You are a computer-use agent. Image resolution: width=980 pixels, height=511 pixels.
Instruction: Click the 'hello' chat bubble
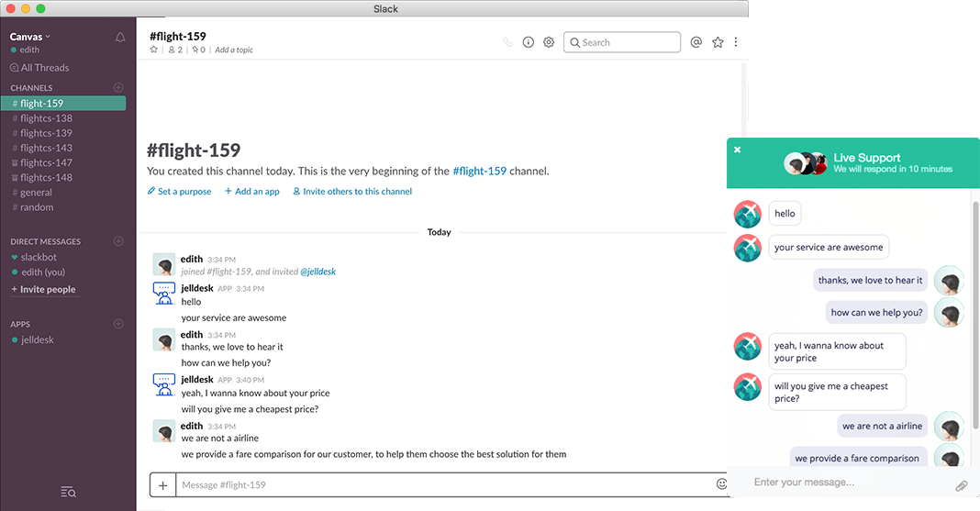(785, 214)
